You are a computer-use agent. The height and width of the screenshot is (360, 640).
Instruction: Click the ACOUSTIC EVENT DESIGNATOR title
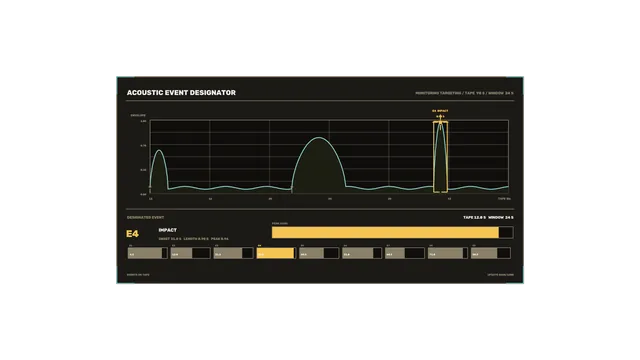click(181, 93)
